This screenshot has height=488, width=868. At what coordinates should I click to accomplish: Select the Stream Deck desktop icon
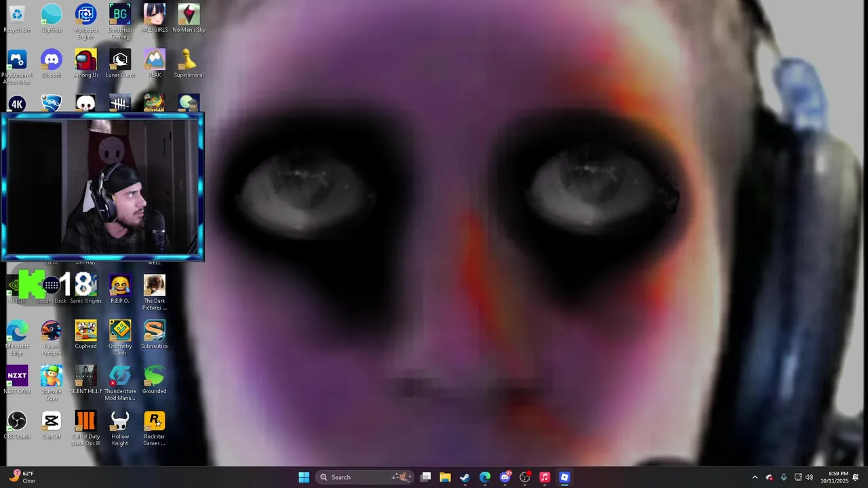click(x=52, y=289)
